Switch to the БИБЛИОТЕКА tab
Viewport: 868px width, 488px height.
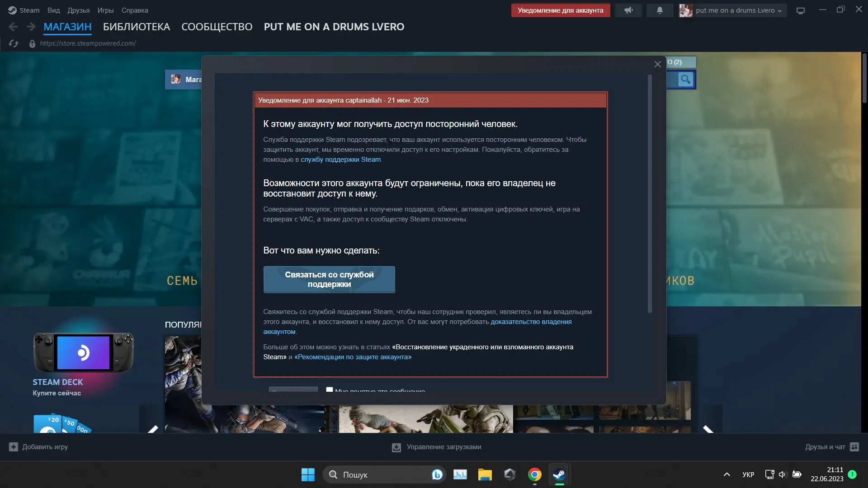pos(137,27)
